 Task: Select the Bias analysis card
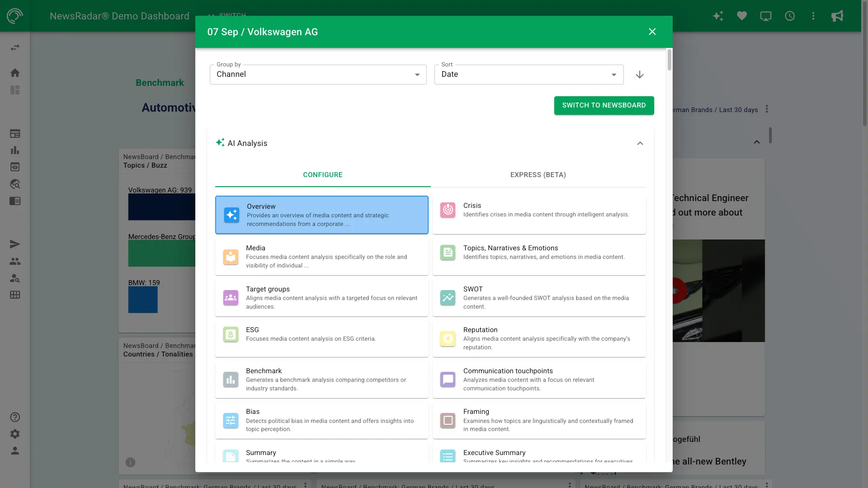tap(322, 420)
